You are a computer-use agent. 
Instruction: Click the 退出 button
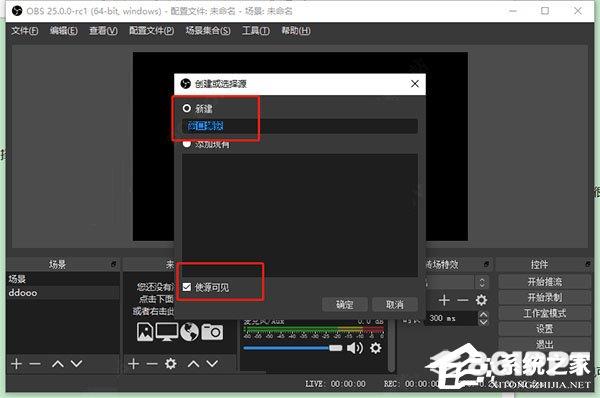545,344
